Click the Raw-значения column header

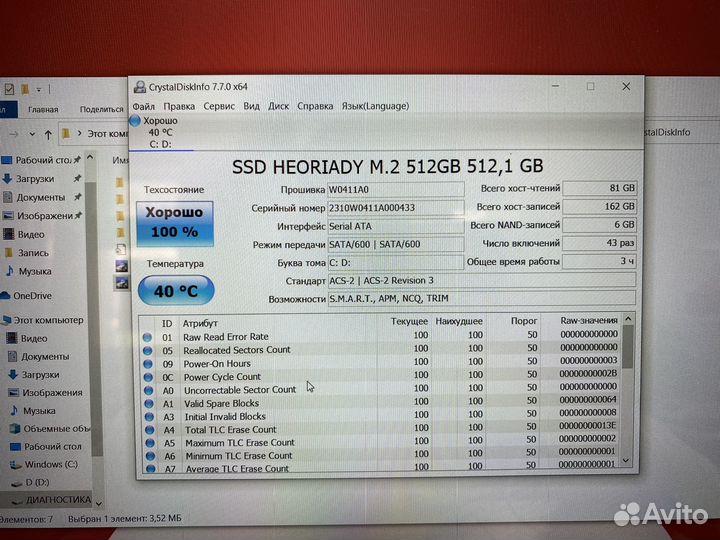pyautogui.click(x=589, y=320)
